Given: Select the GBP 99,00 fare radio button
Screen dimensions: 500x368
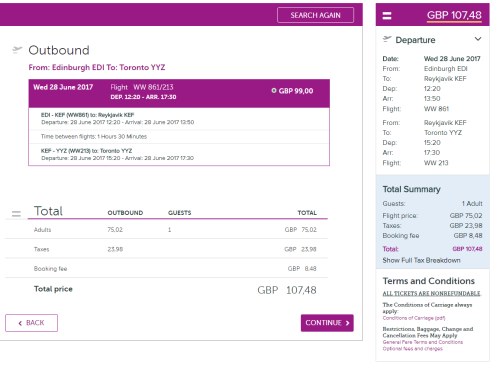Looking at the screenshot, I should (274, 91).
